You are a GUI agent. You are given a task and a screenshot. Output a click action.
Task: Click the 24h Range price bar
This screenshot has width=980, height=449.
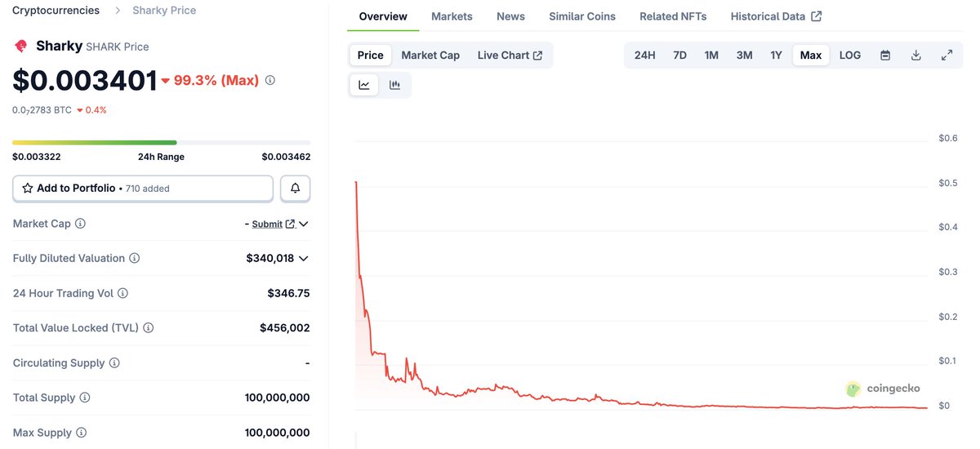(x=161, y=143)
